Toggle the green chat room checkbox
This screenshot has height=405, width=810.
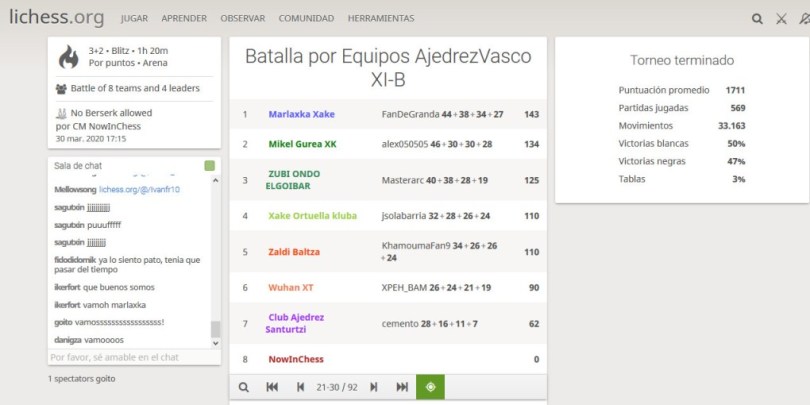[x=209, y=166]
